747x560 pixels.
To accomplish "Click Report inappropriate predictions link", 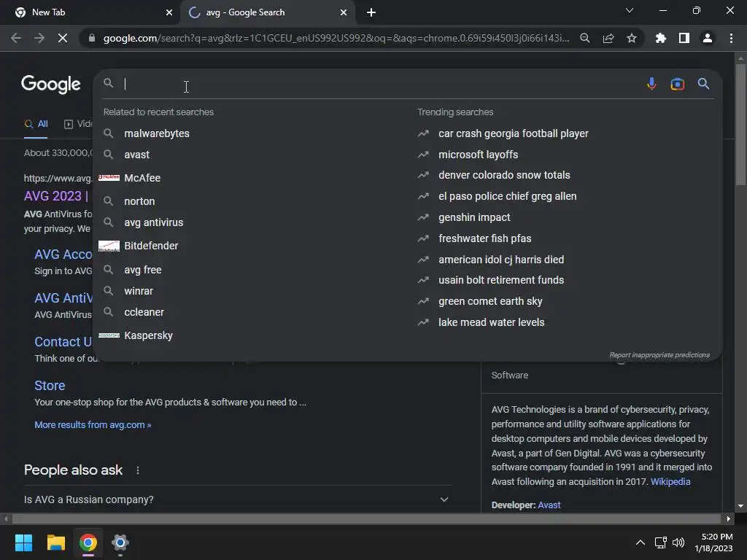I will (x=659, y=355).
